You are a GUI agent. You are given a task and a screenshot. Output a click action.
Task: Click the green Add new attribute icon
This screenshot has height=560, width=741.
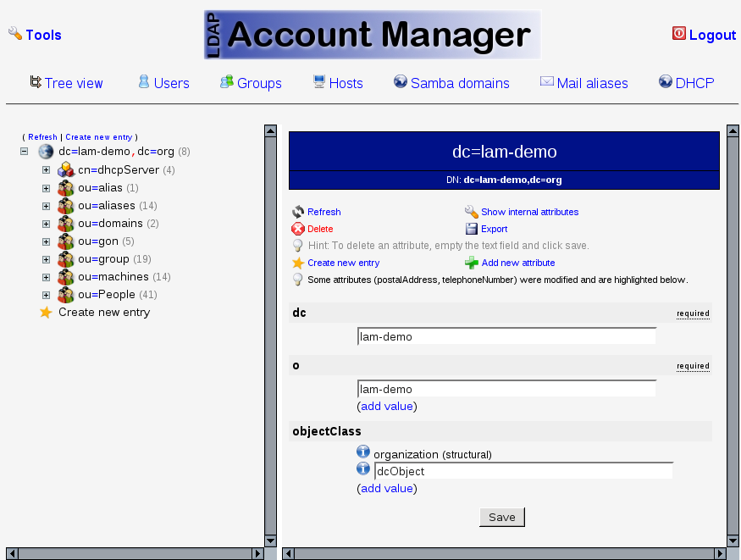click(x=472, y=263)
